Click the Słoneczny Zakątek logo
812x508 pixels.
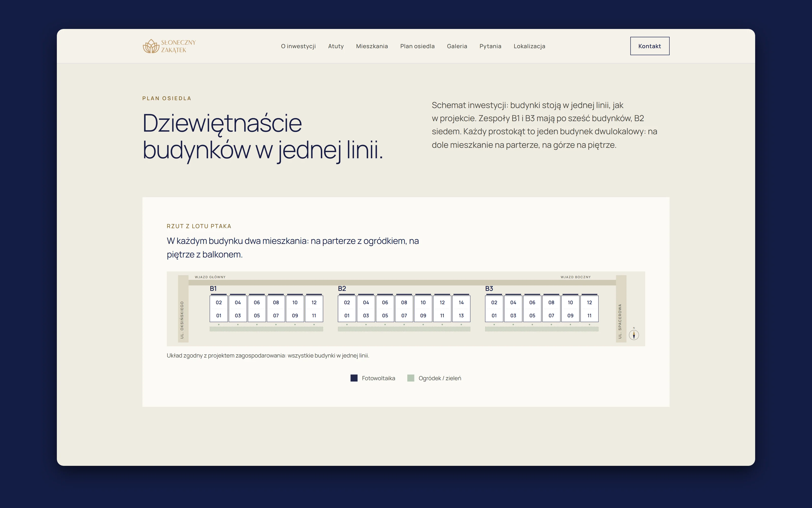point(169,46)
